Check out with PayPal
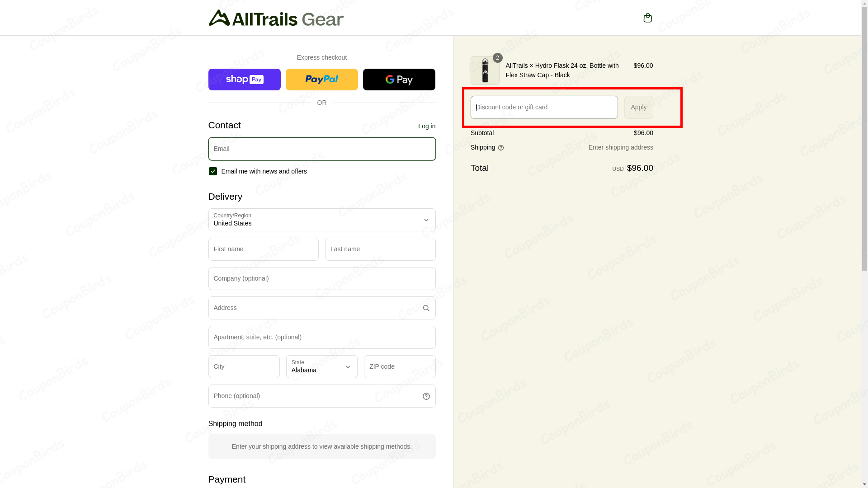The image size is (868, 488). [x=321, y=79]
